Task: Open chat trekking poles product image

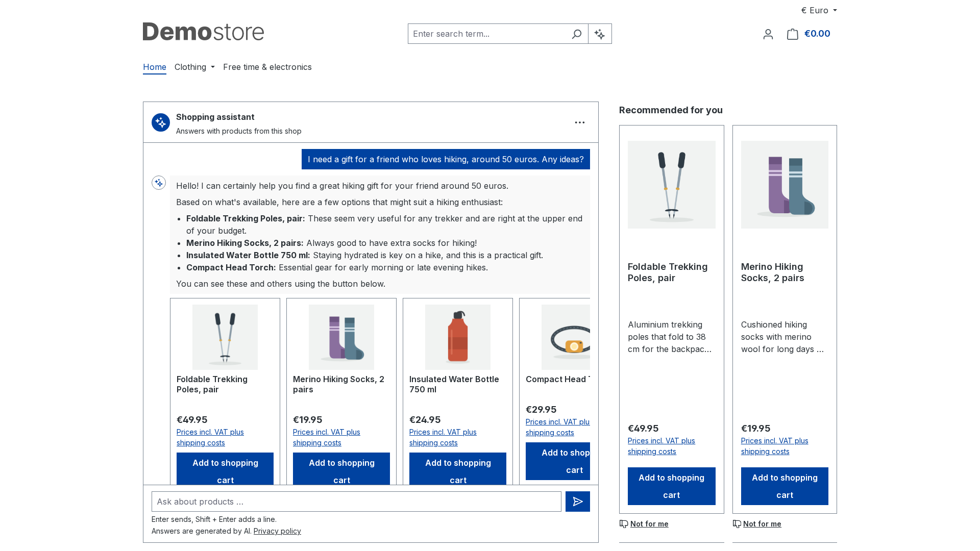Action: 225,337
